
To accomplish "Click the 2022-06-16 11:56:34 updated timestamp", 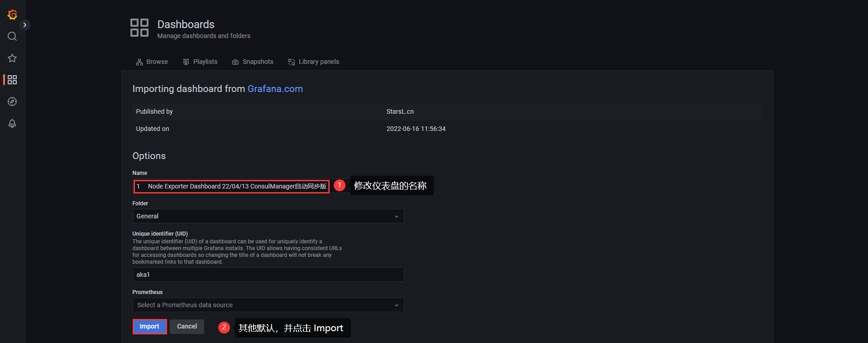I will (416, 129).
